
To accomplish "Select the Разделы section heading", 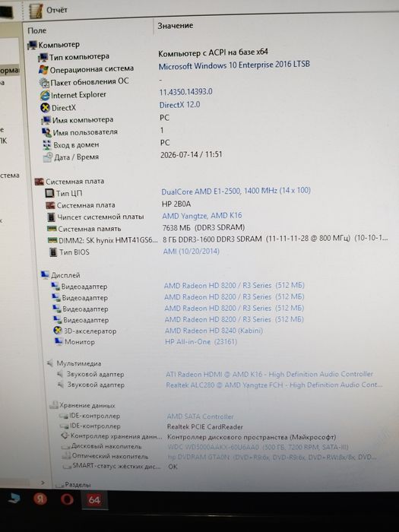I will coord(78,485).
